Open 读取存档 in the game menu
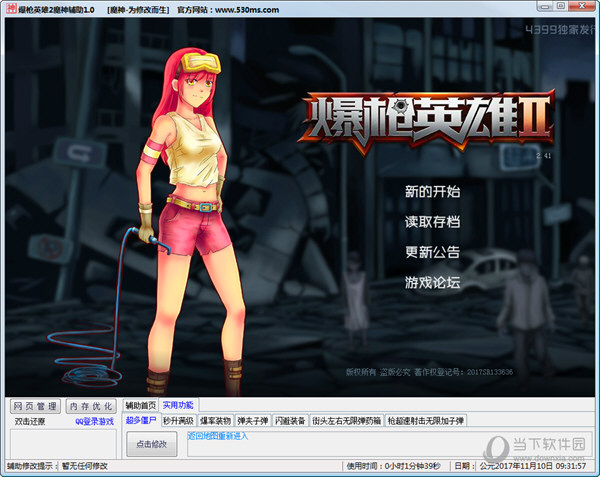600x477 pixels. click(x=432, y=221)
